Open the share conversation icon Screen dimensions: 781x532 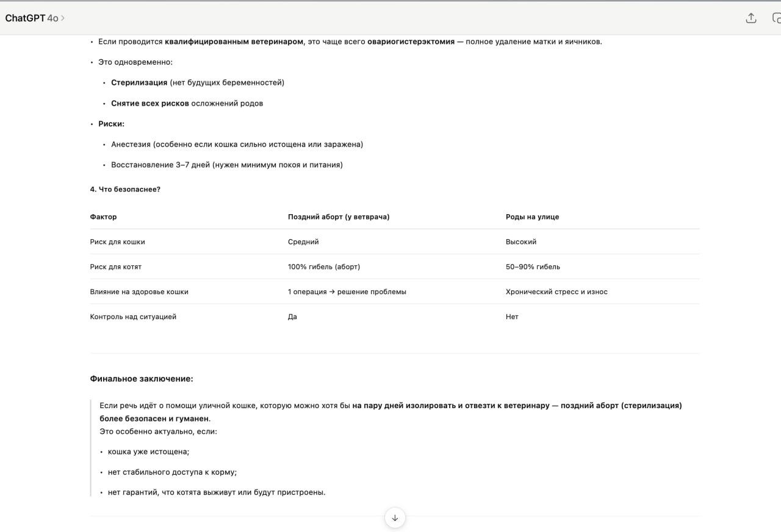coord(751,18)
